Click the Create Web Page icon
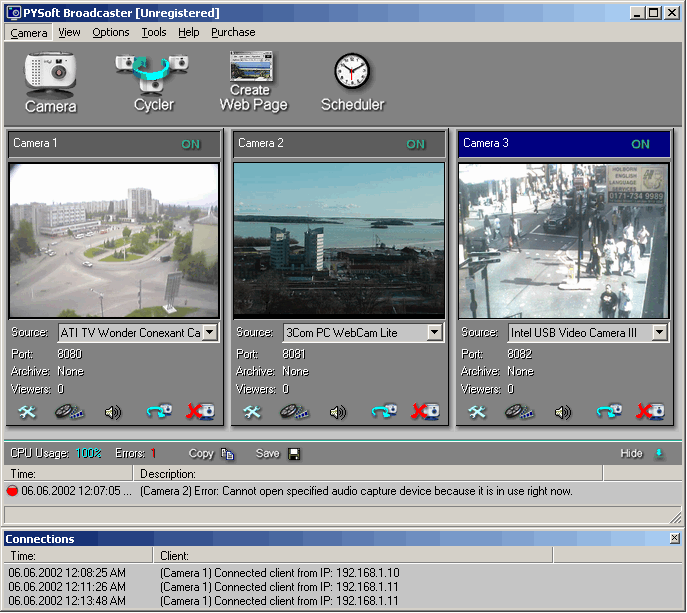The height and width of the screenshot is (613, 687). (253, 81)
